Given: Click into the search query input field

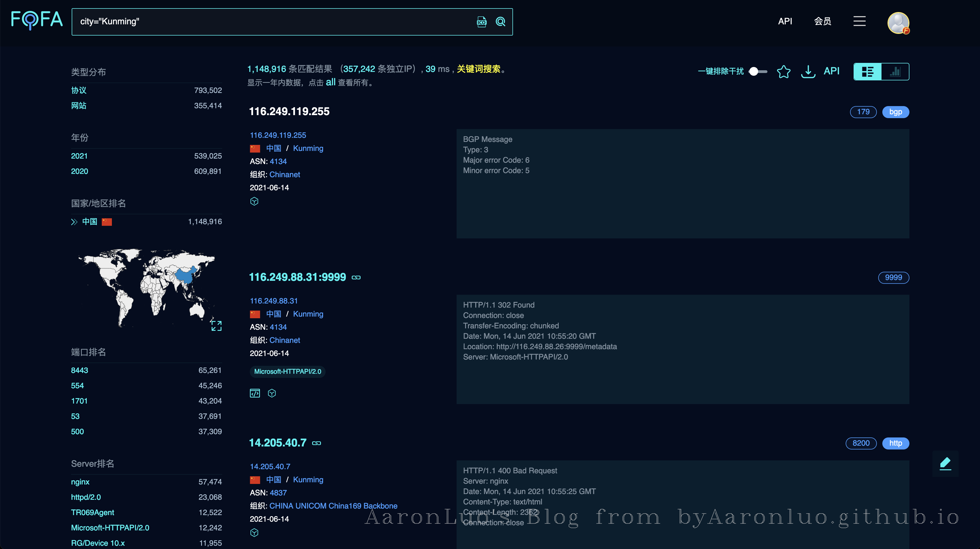Looking at the screenshot, I should (x=266, y=22).
